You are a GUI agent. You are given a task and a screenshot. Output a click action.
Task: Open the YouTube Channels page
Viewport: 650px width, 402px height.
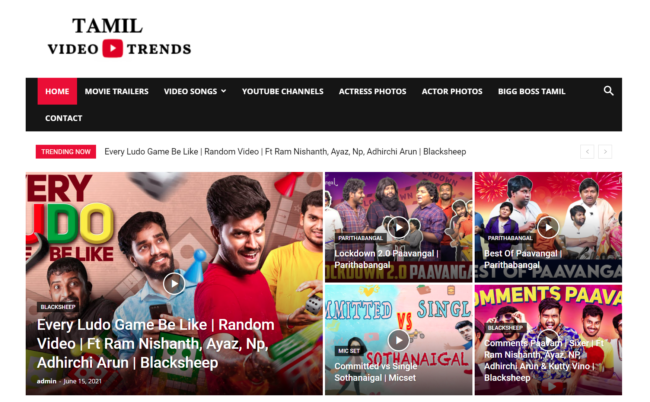(x=283, y=91)
